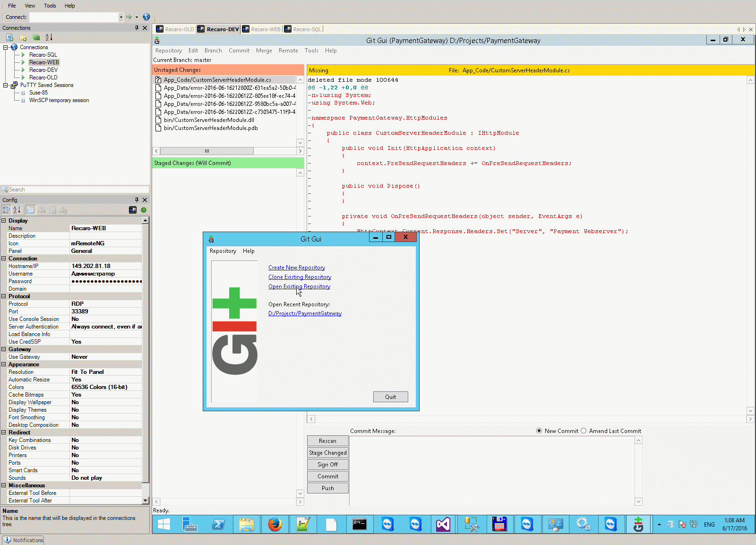This screenshot has width=756, height=545.
Task: Collapse the Protocol section in Config
Action: point(4,296)
